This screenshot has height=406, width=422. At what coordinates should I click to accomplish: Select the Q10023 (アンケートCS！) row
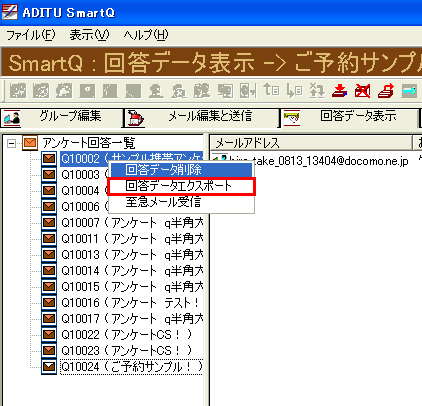[x=127, y=350]
